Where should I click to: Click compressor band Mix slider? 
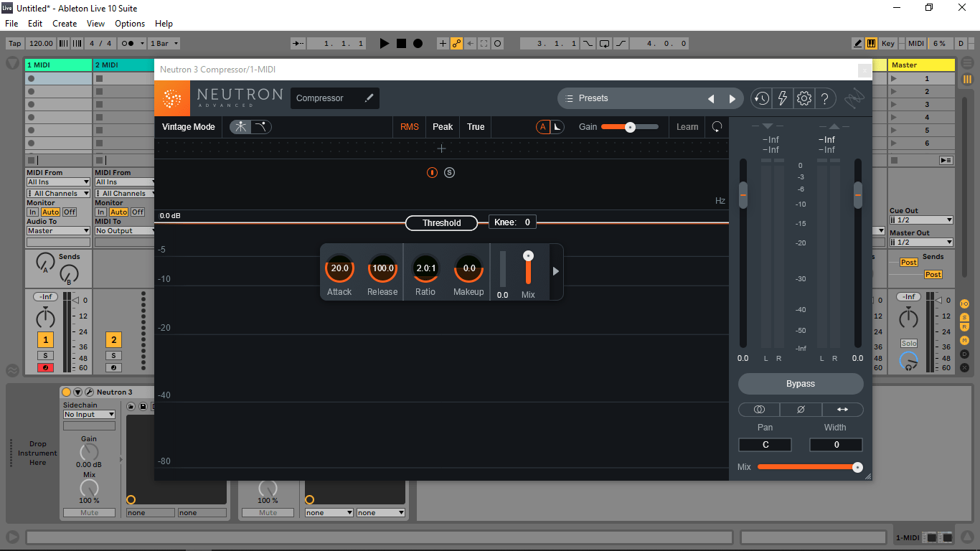(528, 269)
